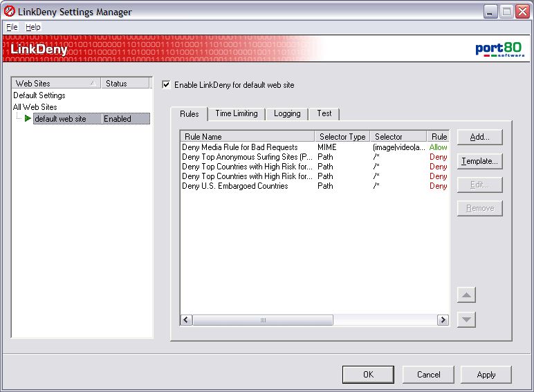Viewport: 534px width, 392px height.
Task: Open the Help menu
Action: tap(33, 27)
